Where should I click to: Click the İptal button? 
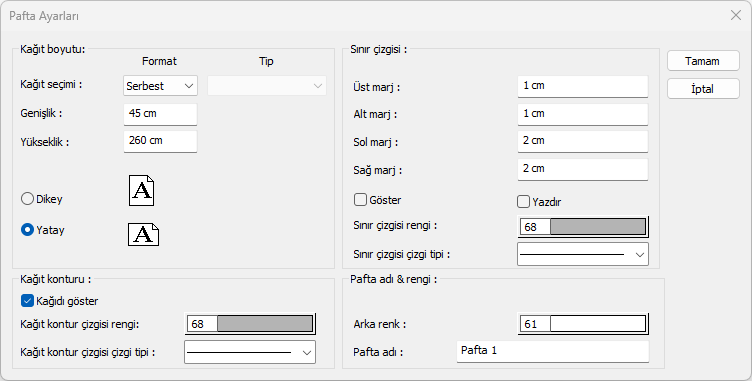tap(703, 89)
